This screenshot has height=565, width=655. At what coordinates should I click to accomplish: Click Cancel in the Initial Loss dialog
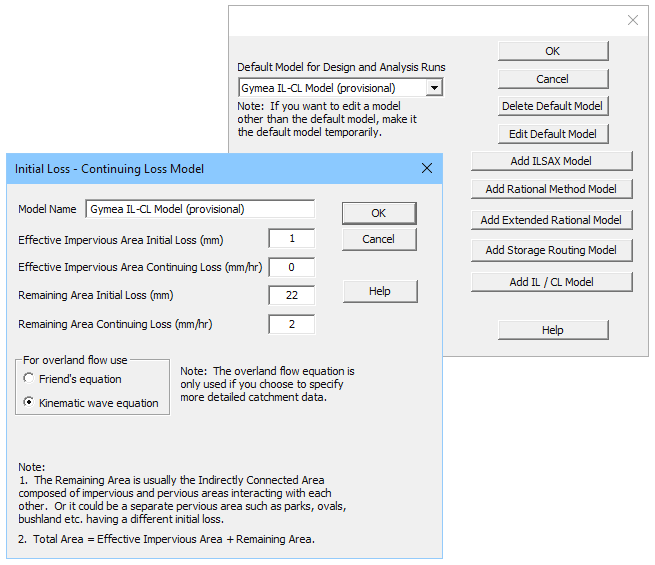pyautogui.click(x=379, y=239)
